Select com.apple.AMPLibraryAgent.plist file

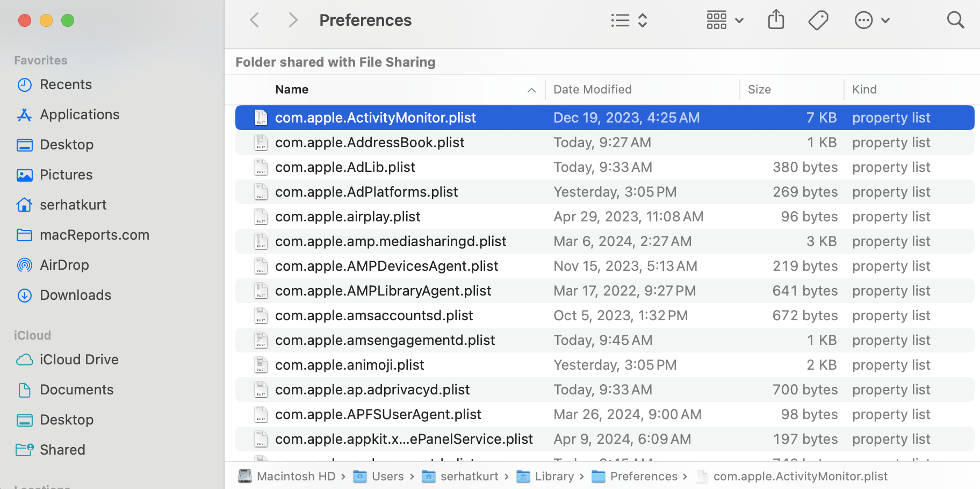tap(604, 291)
